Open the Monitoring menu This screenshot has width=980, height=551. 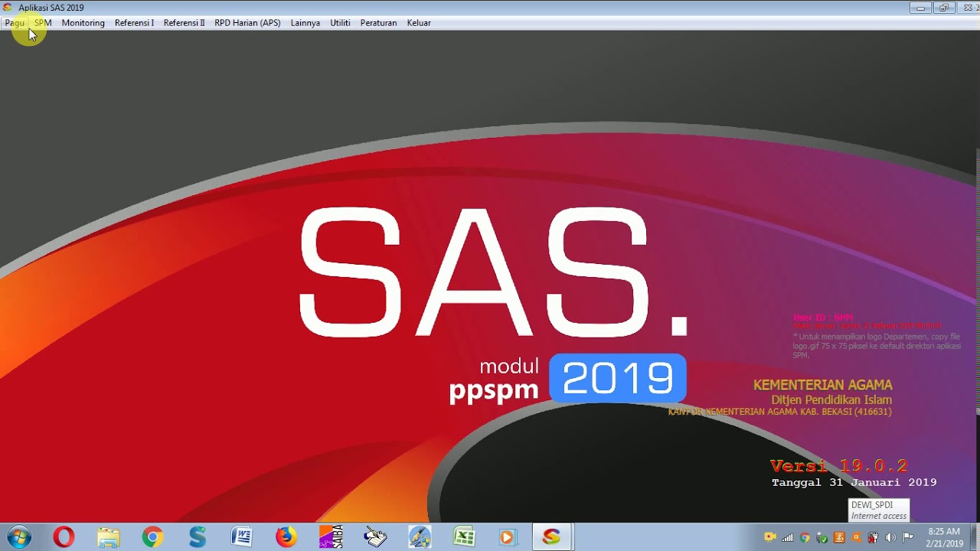point(83,23)
